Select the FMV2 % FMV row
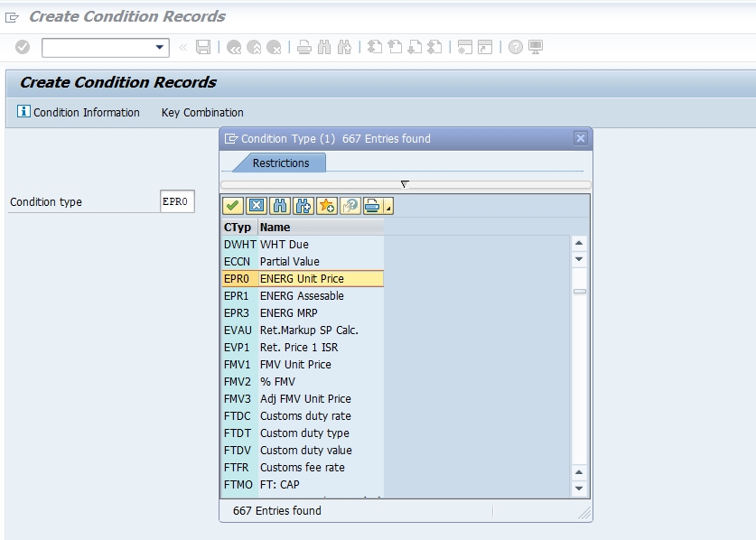 pyautogui.click(x=303, y=381)
